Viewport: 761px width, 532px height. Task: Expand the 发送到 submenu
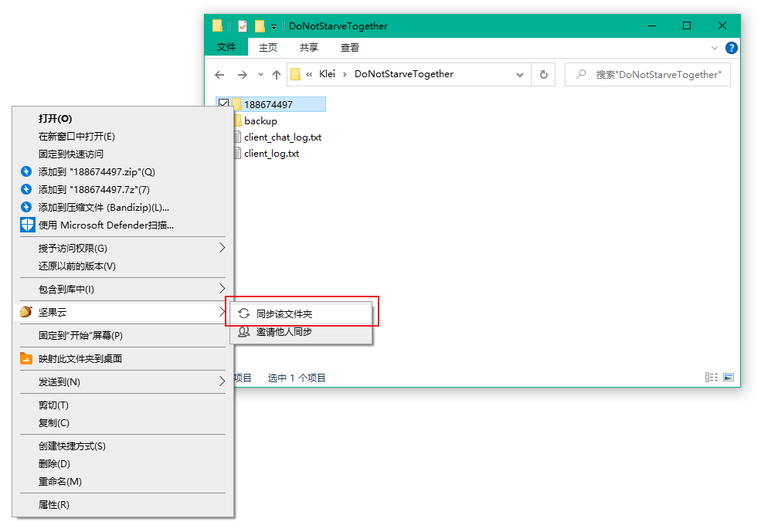coord(222,381)
